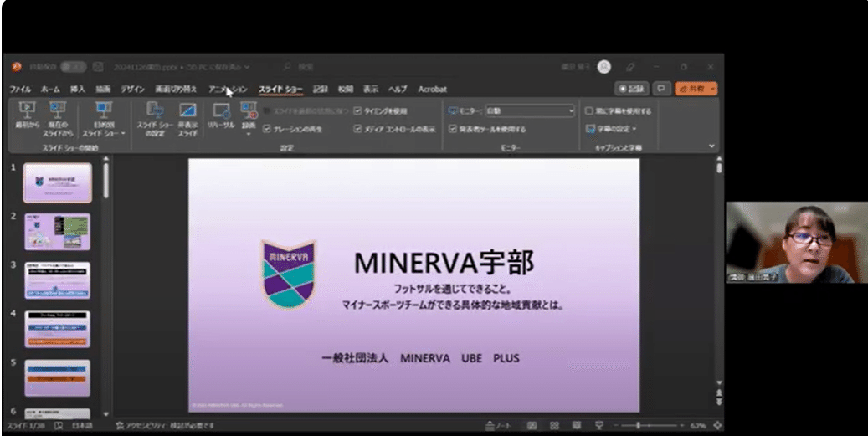Open the ヘルプ (Help) tab
Image resolution: width=868 pixels, height=436 pixels.
click(398, 89)
